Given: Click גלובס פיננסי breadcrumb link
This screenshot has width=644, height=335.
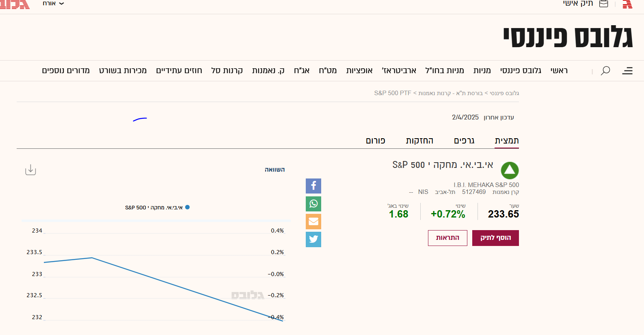Looking at the screenshot, I should click(x=504, y=93).
